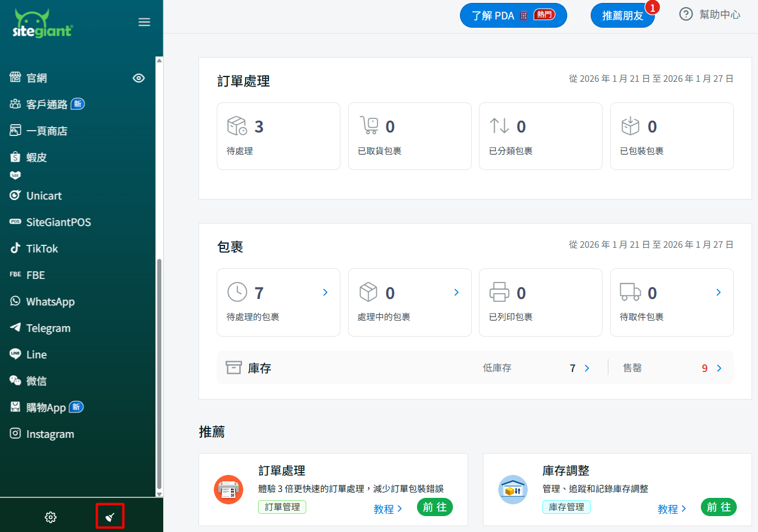This screenshot has height=532, width=758.
Task: Expand 待處理的包裹 with its arrow
Action: [325, 292]
